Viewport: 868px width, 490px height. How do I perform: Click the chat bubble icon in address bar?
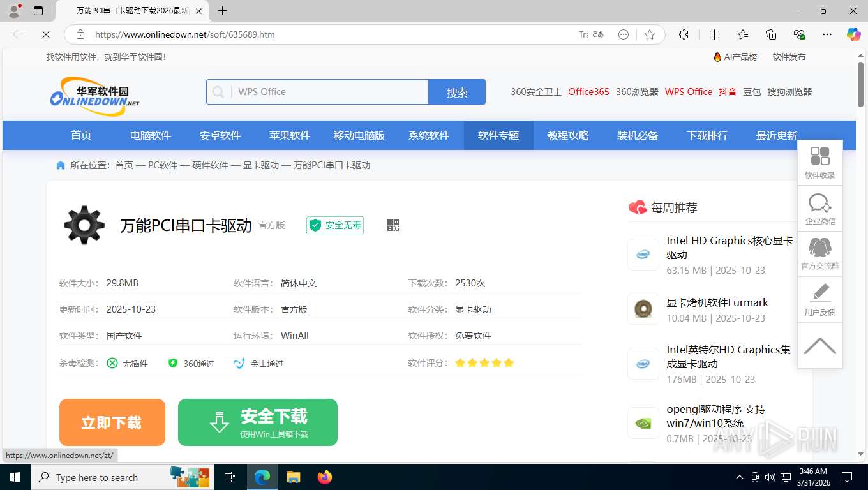(624, 34)
